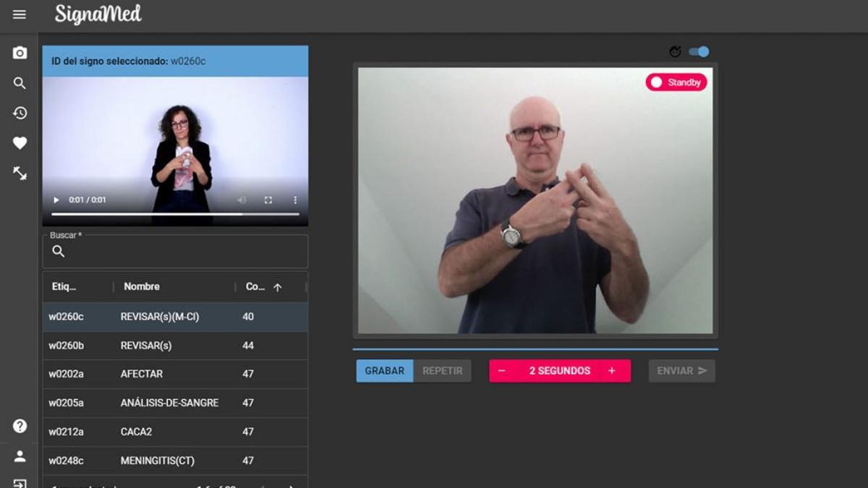Click the ENVIAR button
This screenshot has width=868, height=488.
point(681,371)
